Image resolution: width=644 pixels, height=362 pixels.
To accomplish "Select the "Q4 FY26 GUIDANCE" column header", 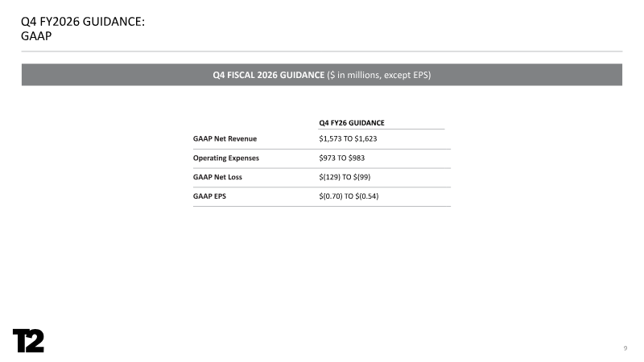I will click(352, 122).
